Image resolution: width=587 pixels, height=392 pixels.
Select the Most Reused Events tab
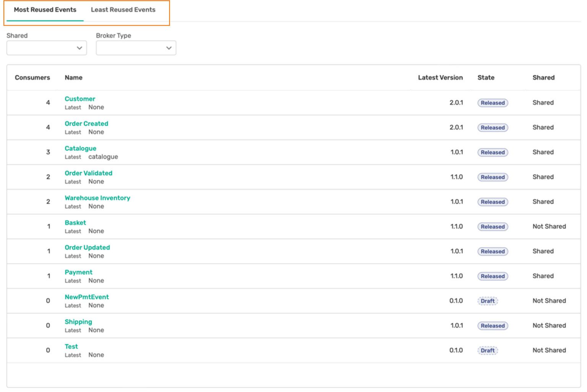coord(45,10)
